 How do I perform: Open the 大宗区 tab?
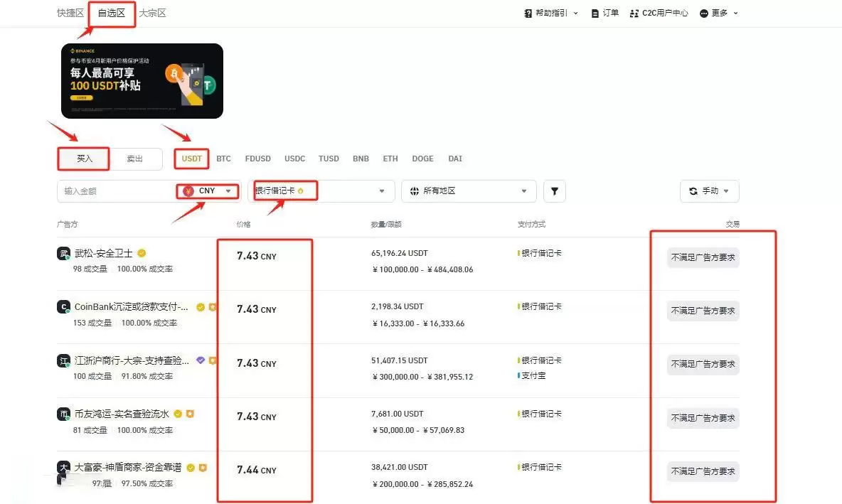(x=152, y=13)
